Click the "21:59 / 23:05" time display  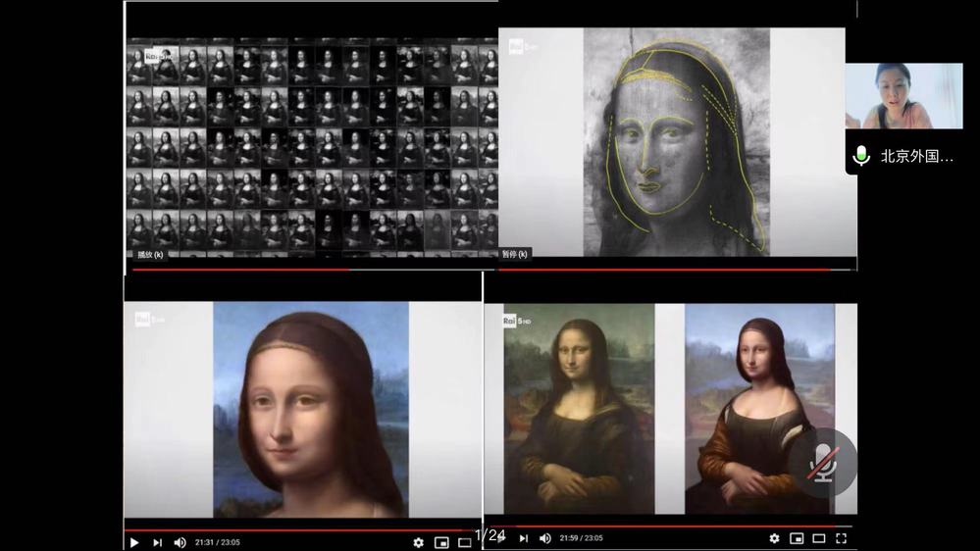pyautogui.click(x=582, y=538)
